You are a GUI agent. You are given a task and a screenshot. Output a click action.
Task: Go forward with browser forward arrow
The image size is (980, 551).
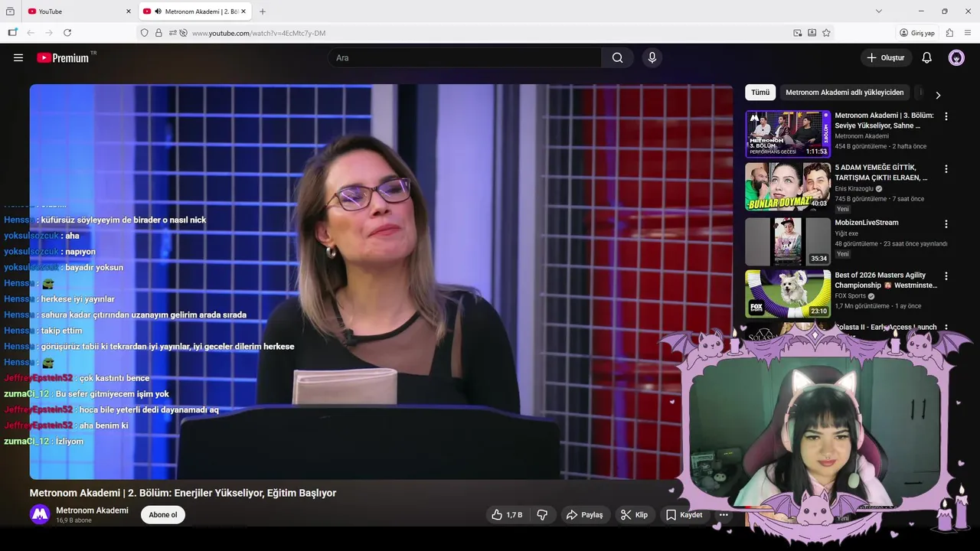click(x=49, y=33)
